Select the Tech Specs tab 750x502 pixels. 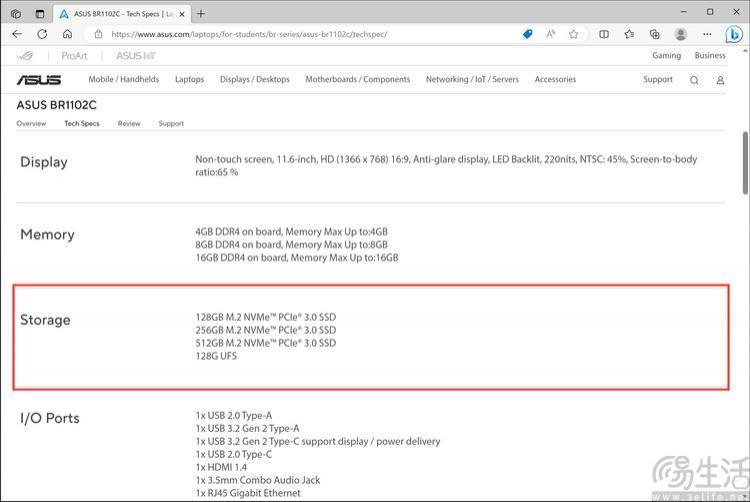coord(82,123)
